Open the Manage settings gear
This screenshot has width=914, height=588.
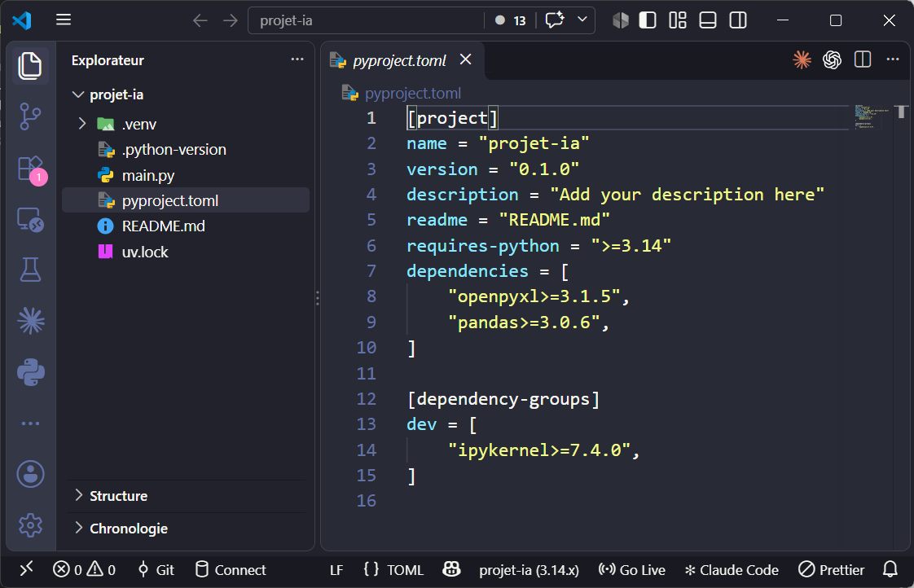pos(30,525)
